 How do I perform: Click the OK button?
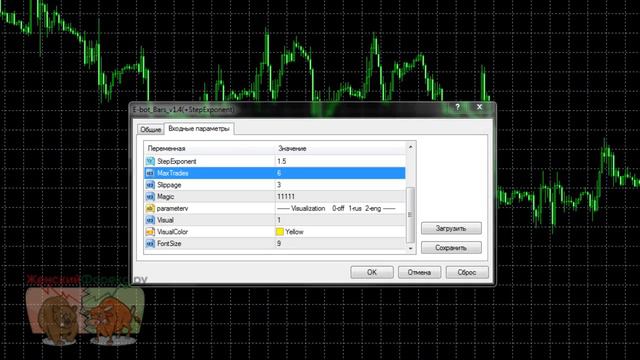[x=372, y=272]
